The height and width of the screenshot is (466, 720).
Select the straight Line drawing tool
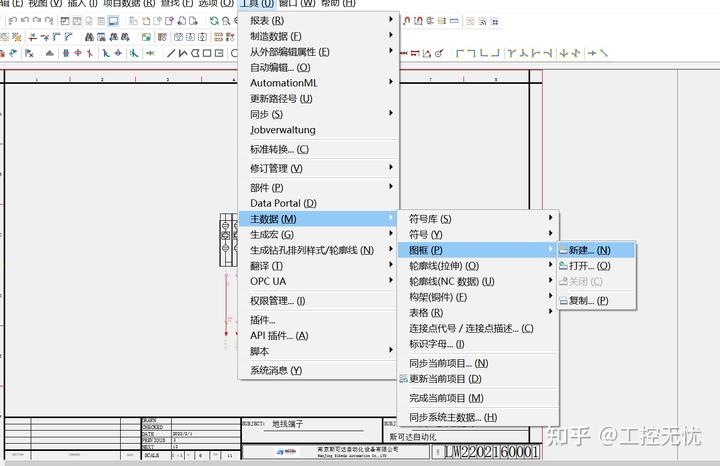click(171, 53)
